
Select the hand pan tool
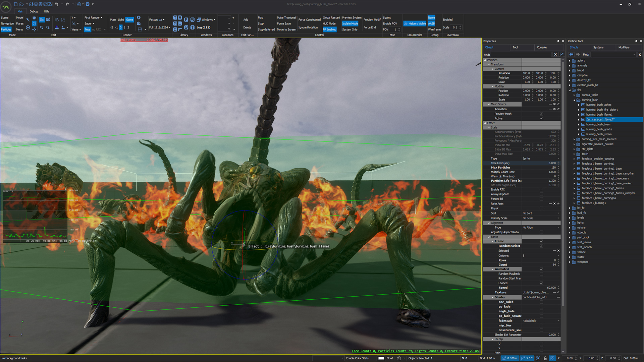click(x=34, y=18)
